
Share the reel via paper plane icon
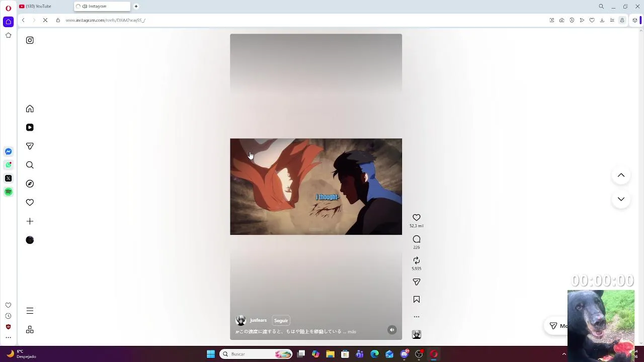point(416,282)
